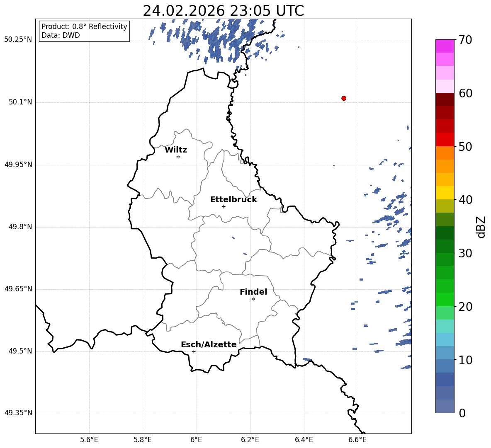The width and height of the screenshot is (491, 448).
Task: Click the 0 colorbar tick label
Action: pyautogui.click(x=462, y=413)
